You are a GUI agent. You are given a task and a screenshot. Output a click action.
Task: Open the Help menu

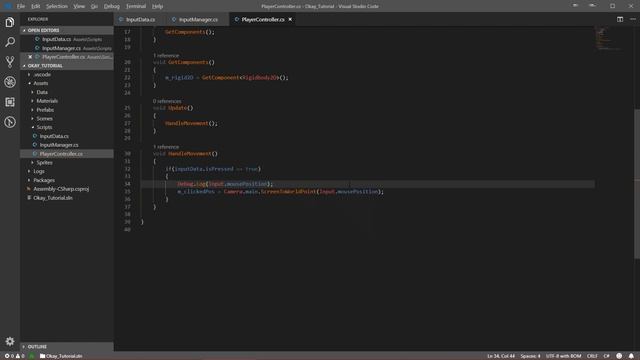click(x=157, y=6)
